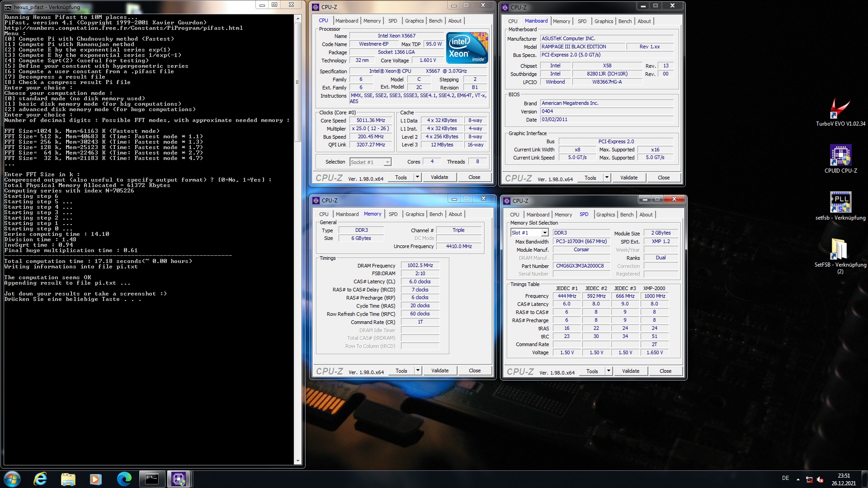
Task: Open setfsb - Verknüpfung desktop icon
Action: click(840, 206)
